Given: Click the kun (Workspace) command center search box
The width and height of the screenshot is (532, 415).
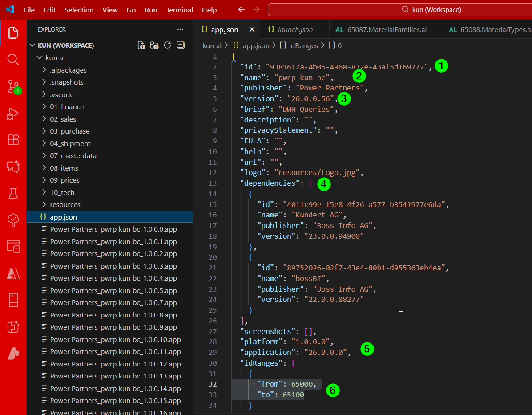Looking at the screenshot, I should [x=400, y=9].
